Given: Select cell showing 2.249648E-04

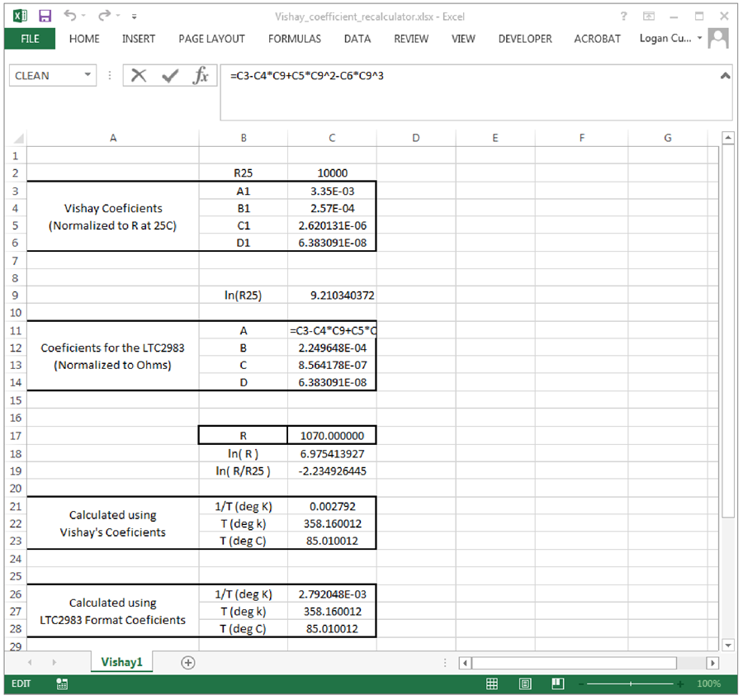Looking at the screenshot, I should 332,348.
